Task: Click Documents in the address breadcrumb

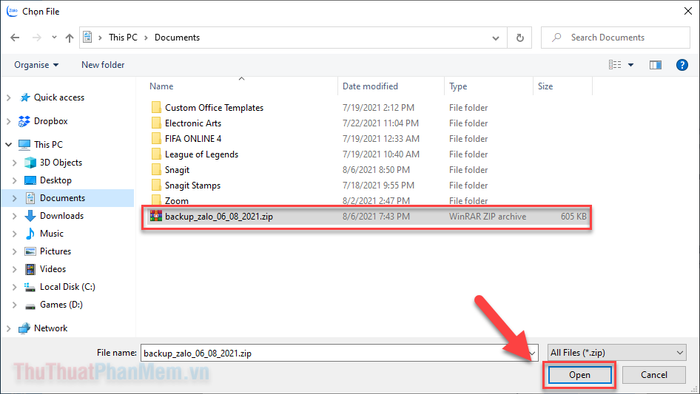Action: (177, 37)
